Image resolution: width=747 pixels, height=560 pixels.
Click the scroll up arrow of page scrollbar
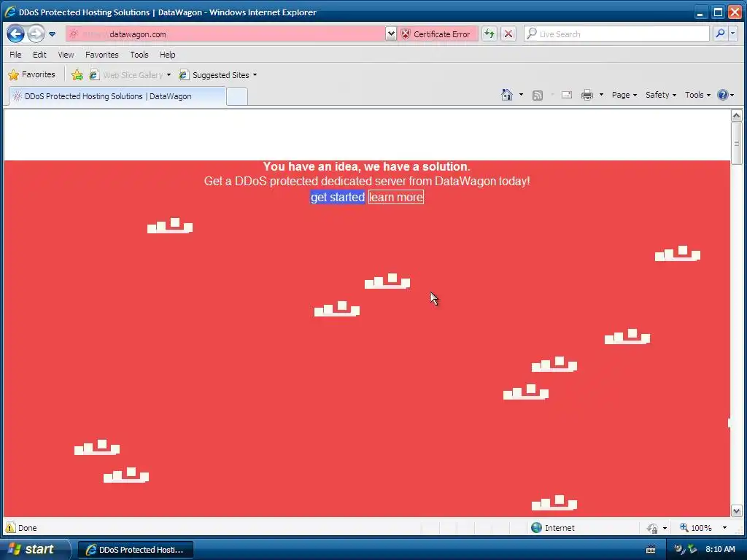coord(736,116)
